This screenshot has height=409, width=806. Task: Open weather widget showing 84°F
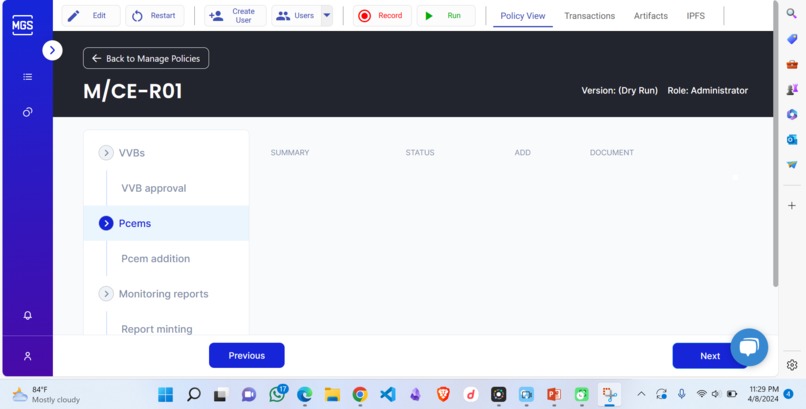[46, 395]
